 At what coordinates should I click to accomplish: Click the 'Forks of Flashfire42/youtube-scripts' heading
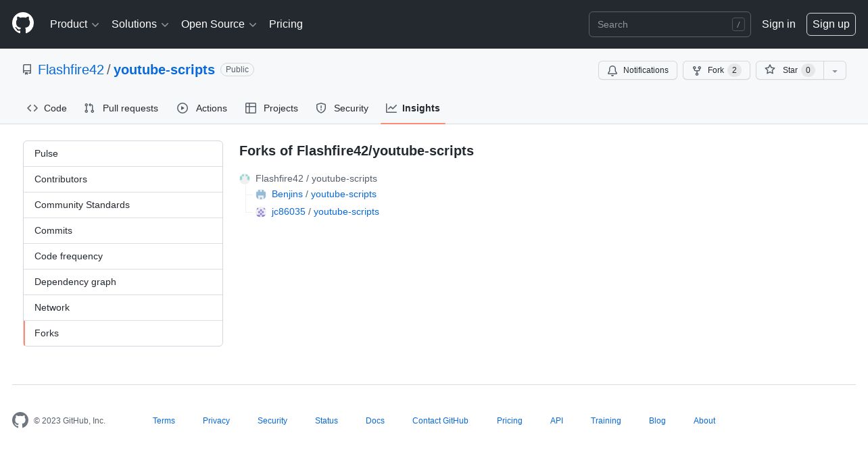(x=356, y=151)
